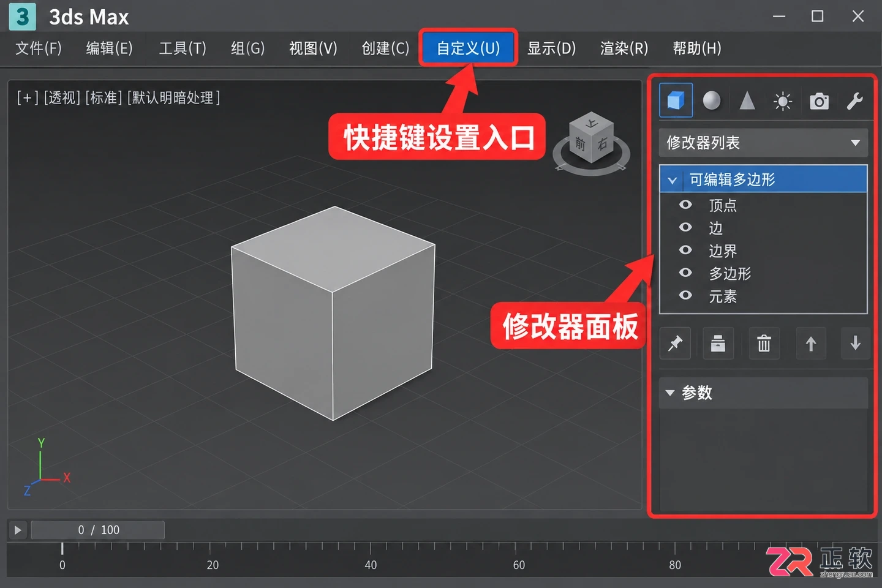Open the wrench utilities icon

tap(854, 101)
